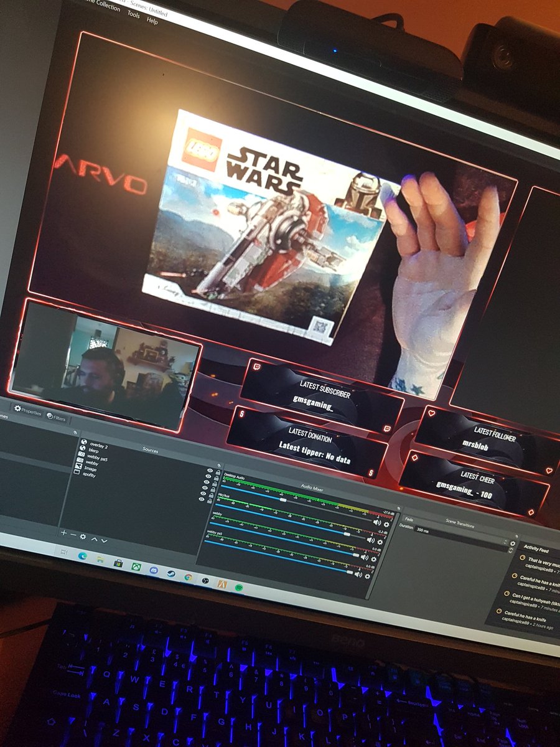
Task: Open Mic/Aux audio settings gear
Action: pyautogui.click(x=380, y=542)
